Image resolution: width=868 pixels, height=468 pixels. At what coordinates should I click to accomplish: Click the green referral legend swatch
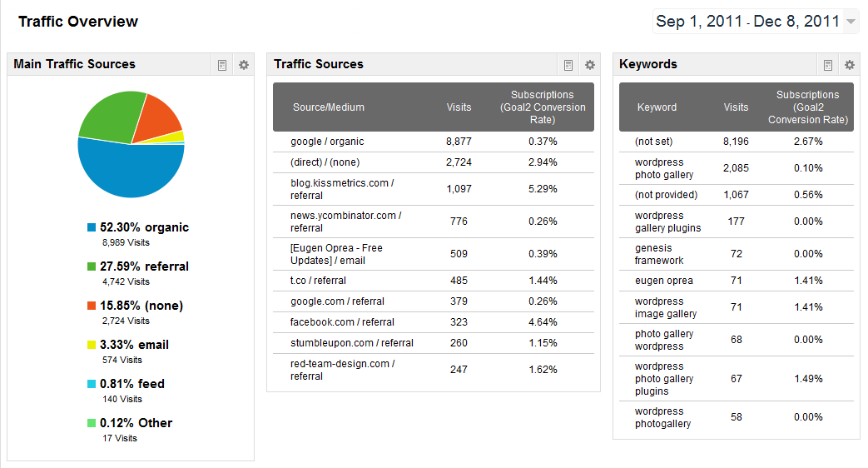92,266
